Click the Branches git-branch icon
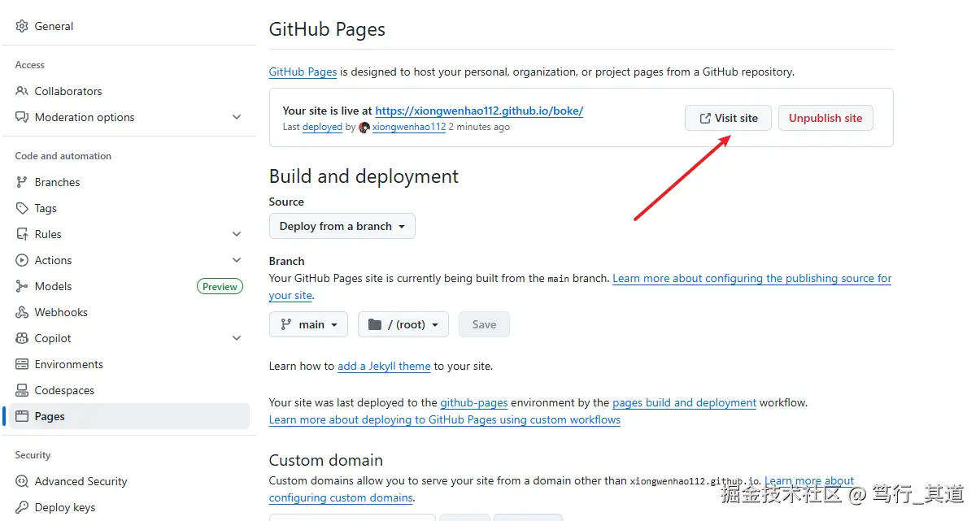 (x=22, y=182)
